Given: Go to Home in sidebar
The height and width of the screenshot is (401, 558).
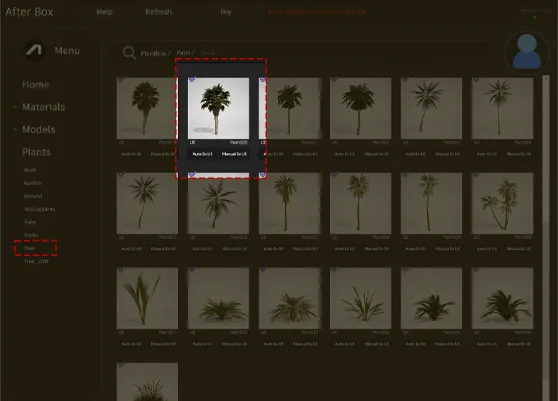Looking at the screenshot, I should [x=36, y=85].
